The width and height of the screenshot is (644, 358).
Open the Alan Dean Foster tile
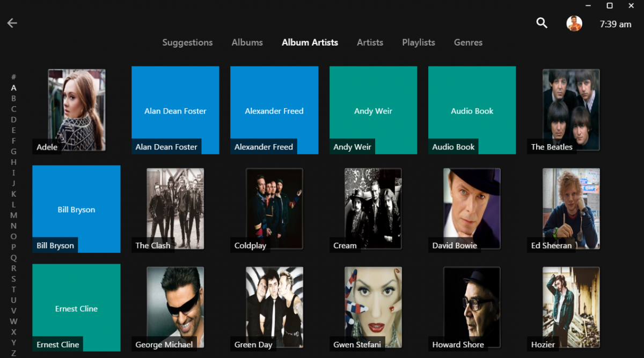175,110
